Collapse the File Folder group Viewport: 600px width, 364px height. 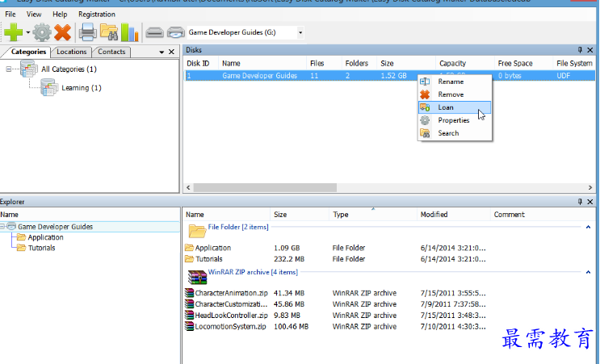tap(588, 227)
